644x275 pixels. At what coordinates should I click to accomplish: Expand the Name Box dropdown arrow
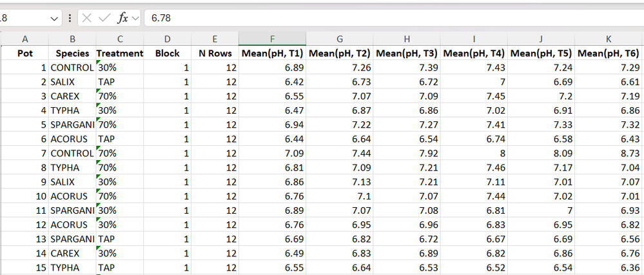point(54,19)
